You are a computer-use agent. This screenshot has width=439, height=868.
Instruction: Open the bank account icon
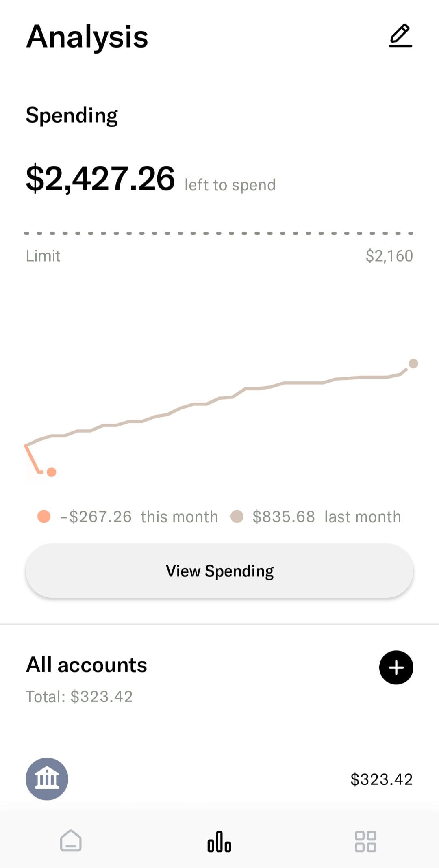(x=47, y=779)
